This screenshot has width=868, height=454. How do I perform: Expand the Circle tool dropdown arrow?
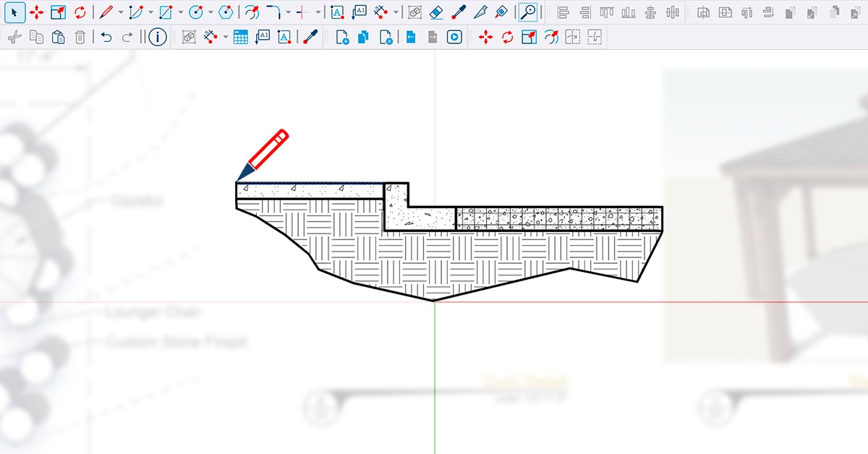[x=210, y=12]
